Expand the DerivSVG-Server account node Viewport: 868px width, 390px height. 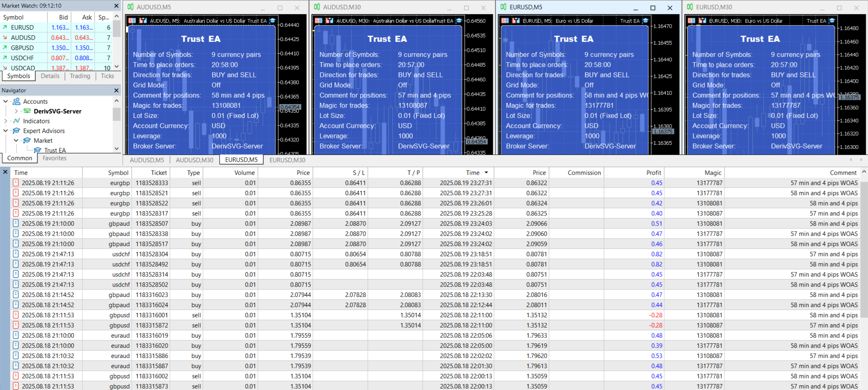16,111
